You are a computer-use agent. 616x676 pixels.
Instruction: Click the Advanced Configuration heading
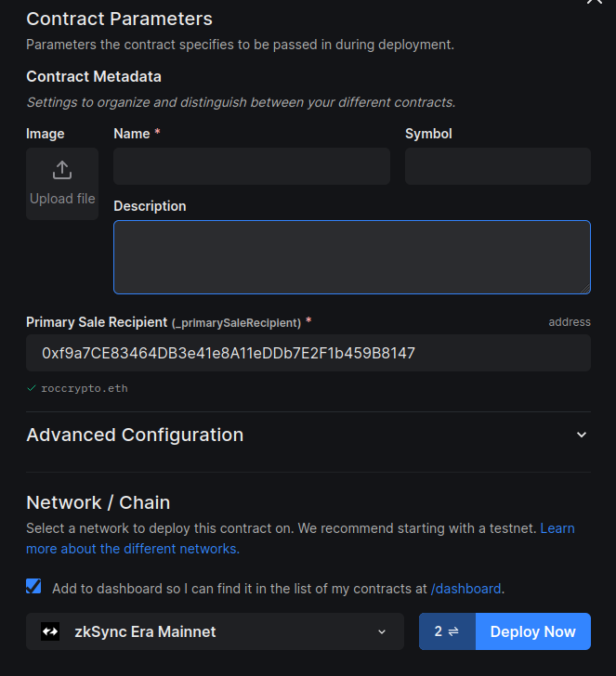pyautogui.click(x=135, y=435)
